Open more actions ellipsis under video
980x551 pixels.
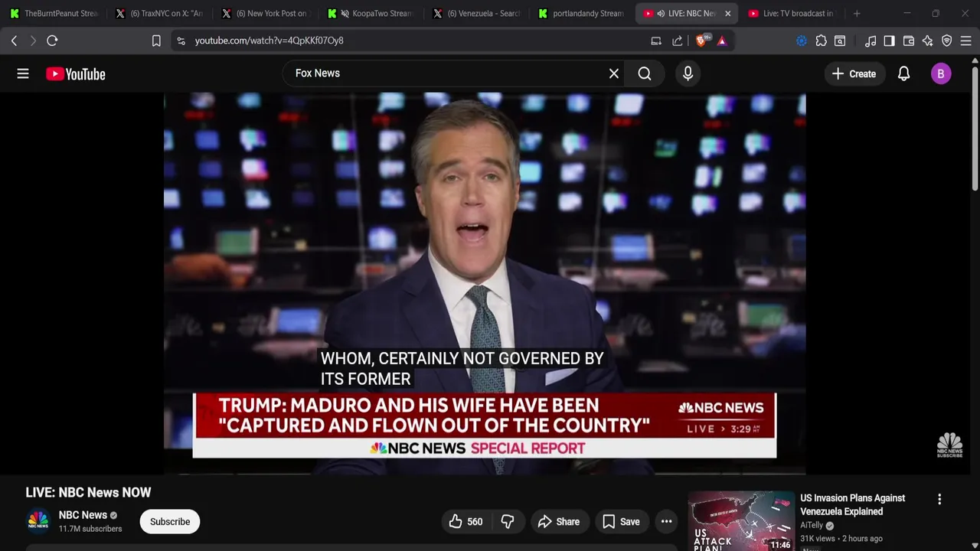[667, 522]
